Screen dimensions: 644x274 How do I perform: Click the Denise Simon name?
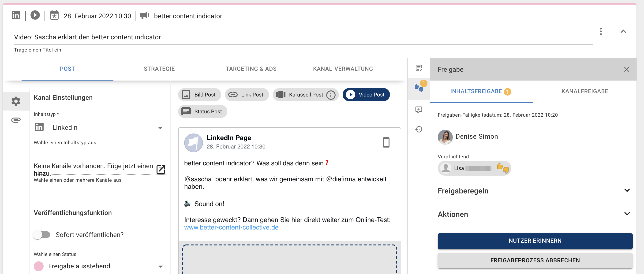click(x=476, y=137)
